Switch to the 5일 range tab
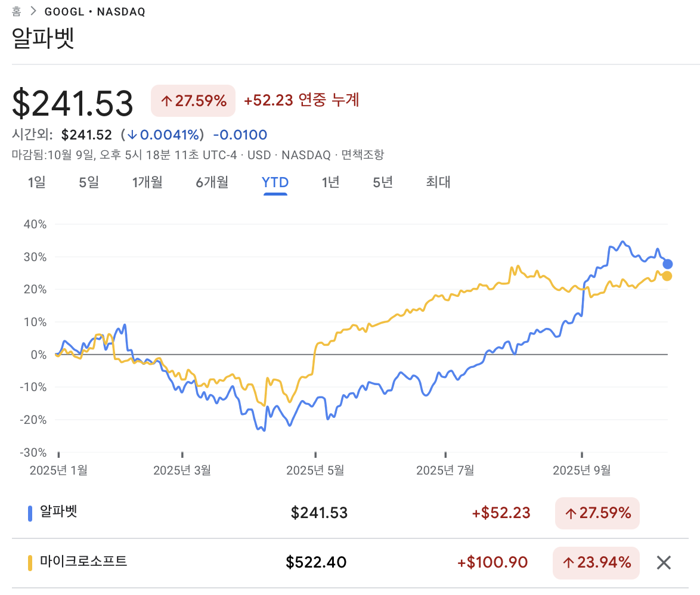The height and width of the screenshot is (595, 700). click(x=89, y=182)
